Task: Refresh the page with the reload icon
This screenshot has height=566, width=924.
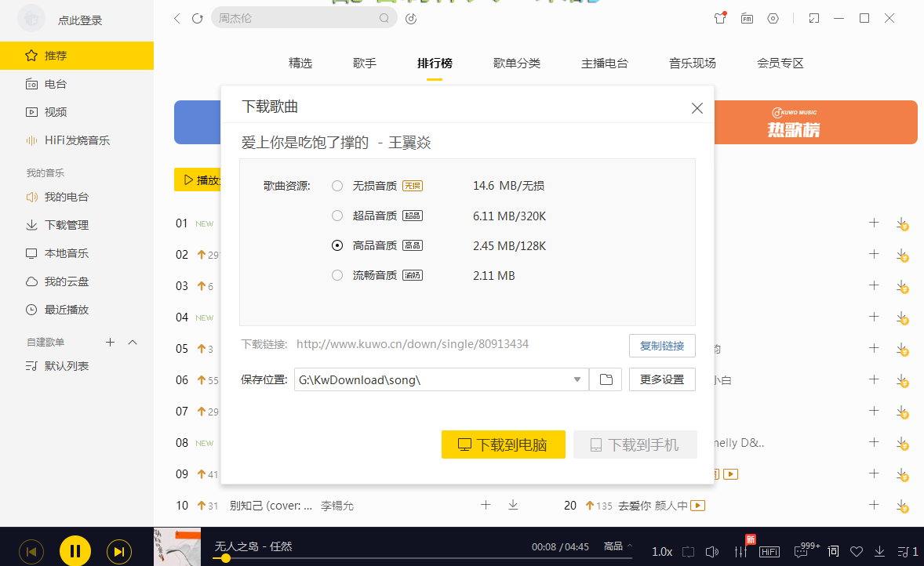Action: point(198,18)
